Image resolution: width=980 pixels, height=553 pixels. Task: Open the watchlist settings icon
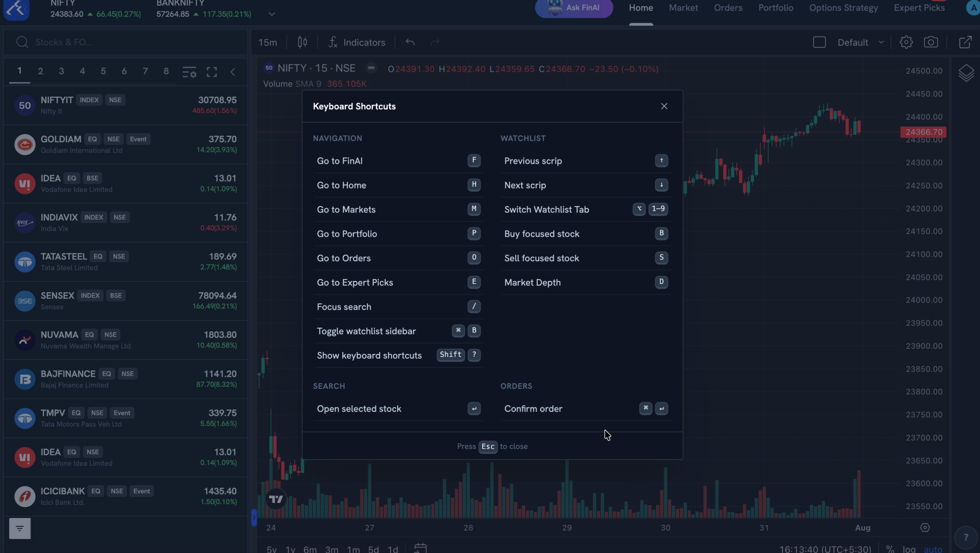coord(189,72)
